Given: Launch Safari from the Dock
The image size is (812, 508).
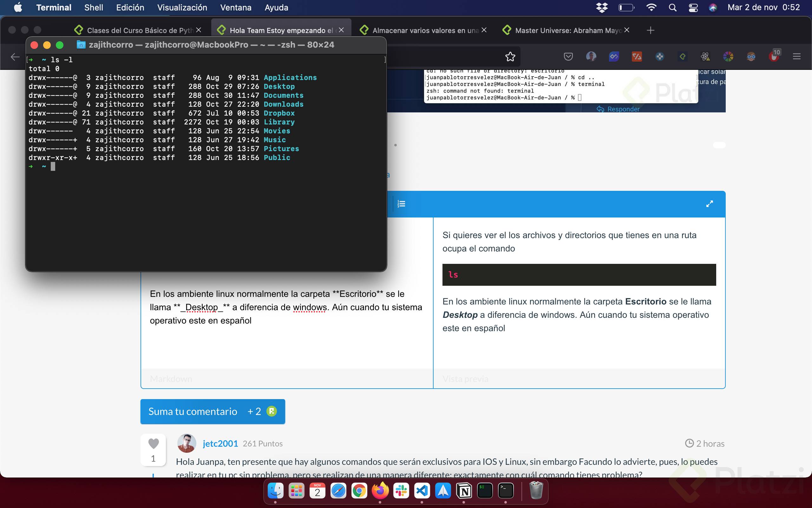Looking at the screenshot, I should pos(338,491).
